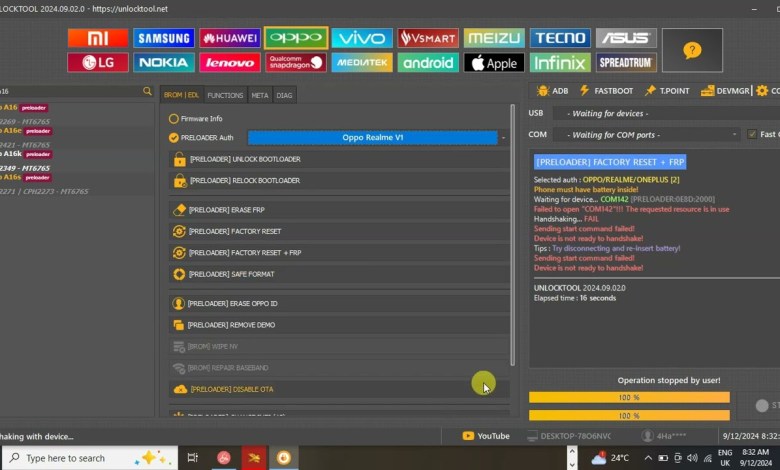Open Task View on the Windows taskbar
Screen dimensions: 780x470
coord(192,458)
